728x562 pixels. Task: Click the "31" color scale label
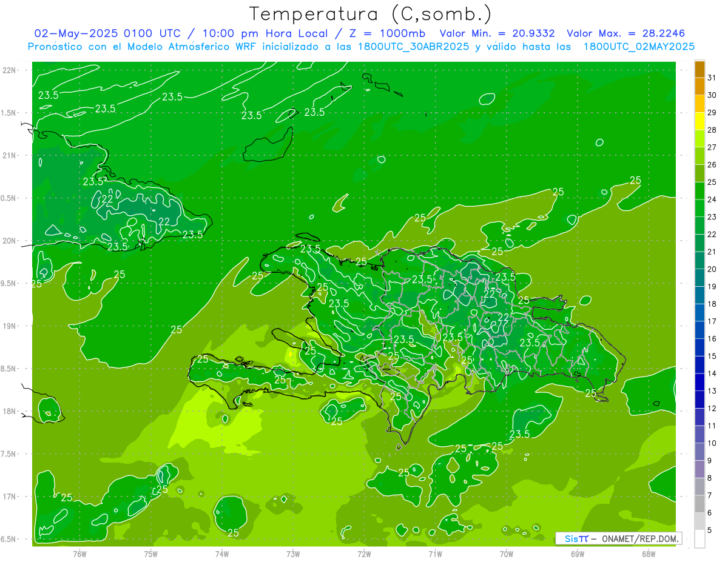[712, 77]
